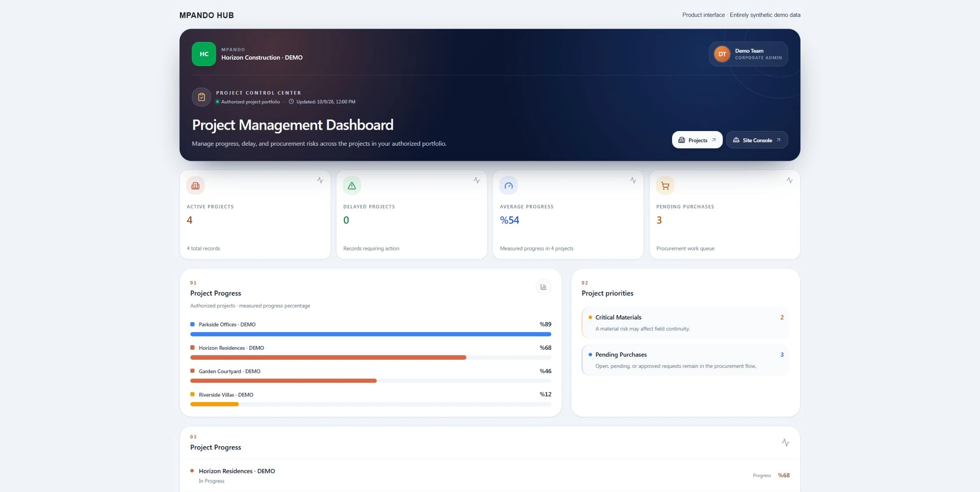Screen dimensions: 980x492
Task: Click the activity pulse icon on Active Projects card
Action: click(320, 180)
